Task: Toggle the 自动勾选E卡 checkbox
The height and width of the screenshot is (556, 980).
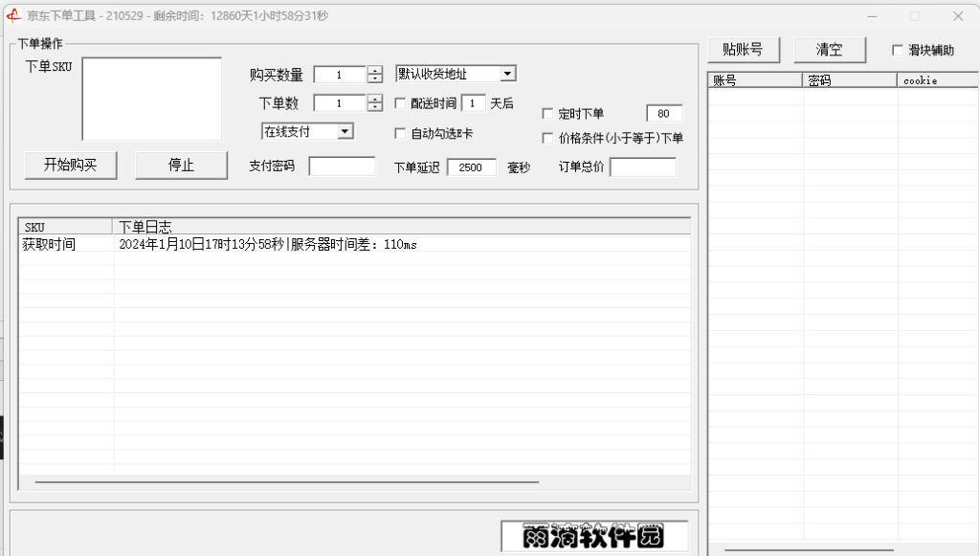Action: [x=401, y=133]
